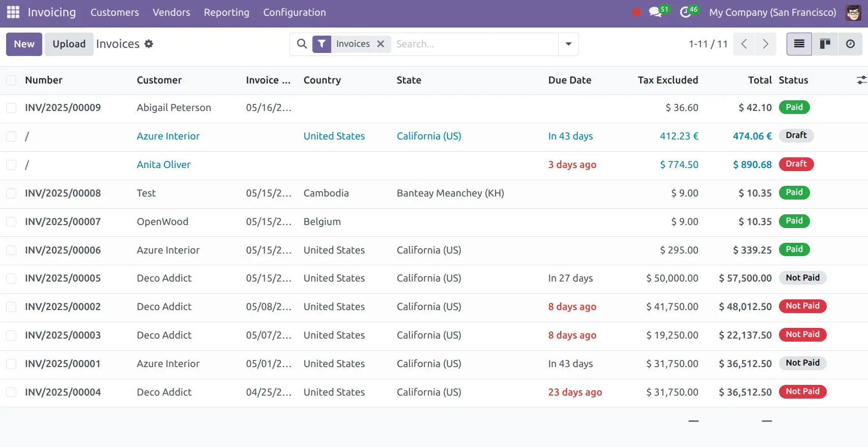This screenshot has height=447, width=868.
Task: Expand the search options dropdown arrow
Action: point(568,44)
